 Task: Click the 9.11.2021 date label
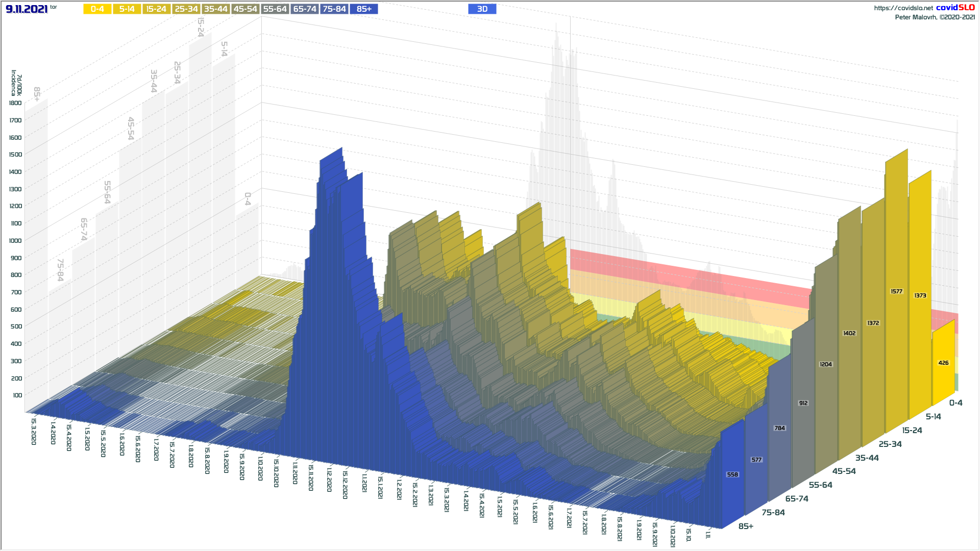pyautogui.click(x=27, y=9)
